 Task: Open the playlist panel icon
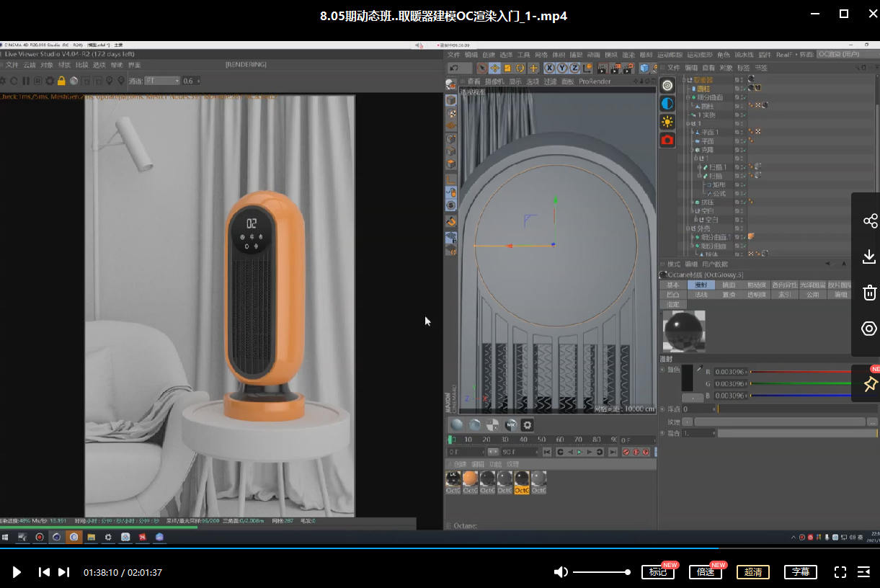[x=863, y=572]
